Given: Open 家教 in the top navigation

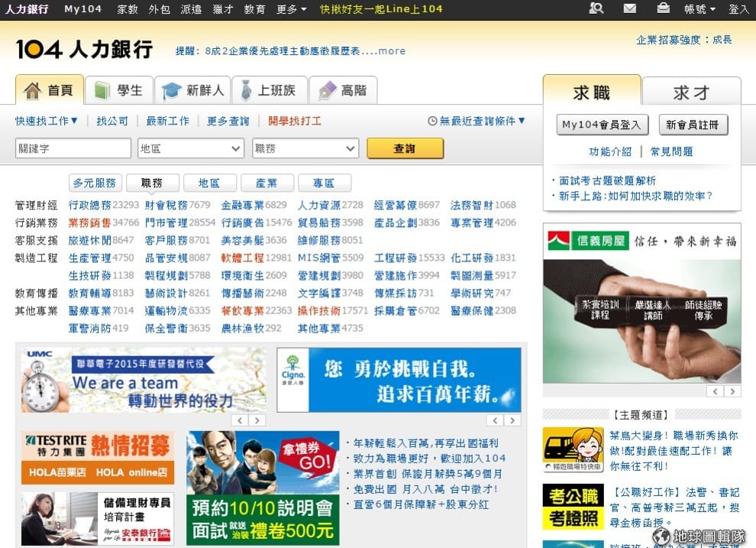Looking at the screenshot, I should click(x=128, y=8).
